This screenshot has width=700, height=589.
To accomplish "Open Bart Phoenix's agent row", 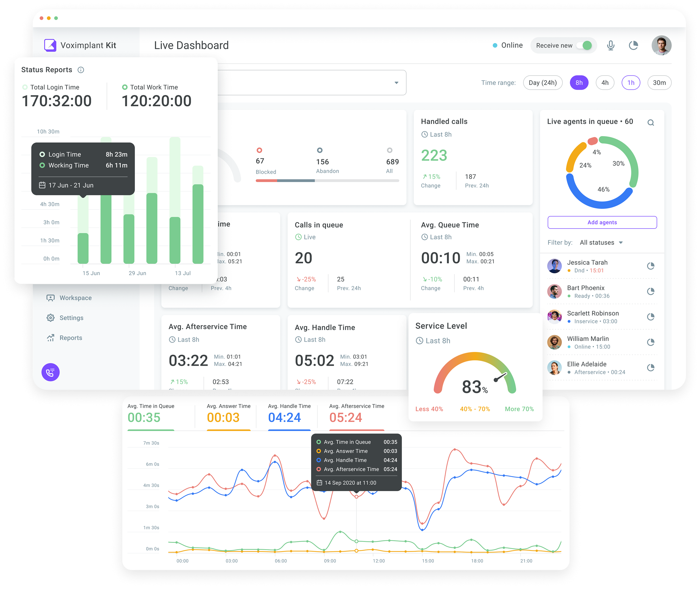I will (x=602, y=291).
